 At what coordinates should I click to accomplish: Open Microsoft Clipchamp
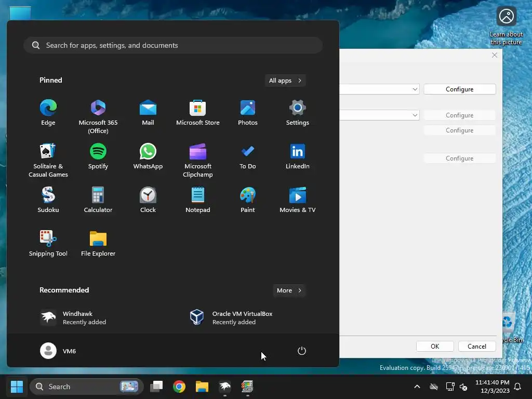(x=198, y=160)
